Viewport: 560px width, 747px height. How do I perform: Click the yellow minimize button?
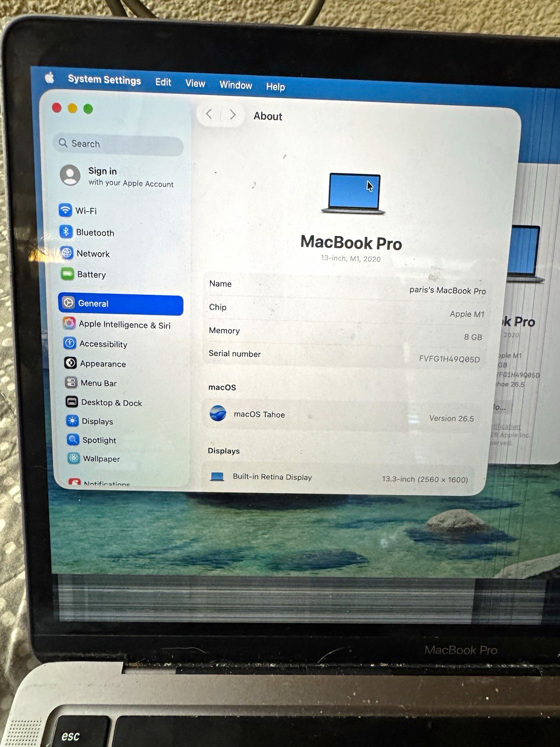tap(72, 108)
